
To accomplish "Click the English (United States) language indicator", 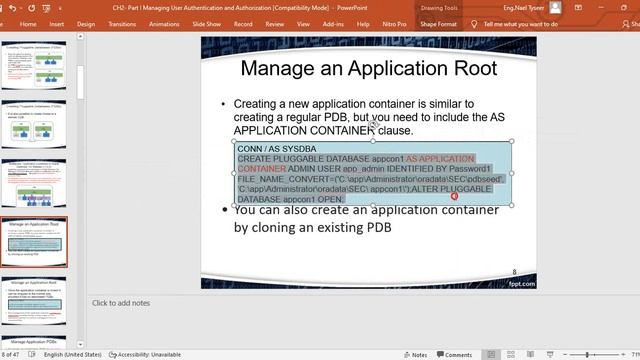I will (x=73, y=354).
